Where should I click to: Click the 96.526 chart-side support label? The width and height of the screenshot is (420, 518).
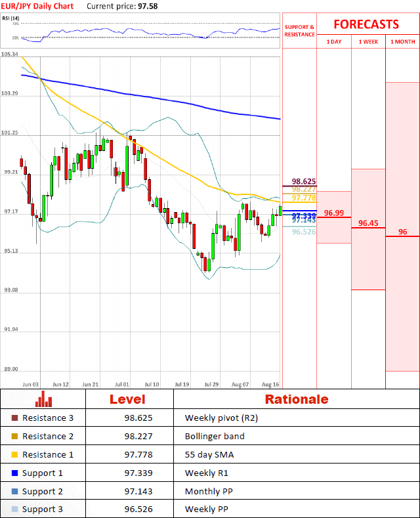click(x=304, y=232)
